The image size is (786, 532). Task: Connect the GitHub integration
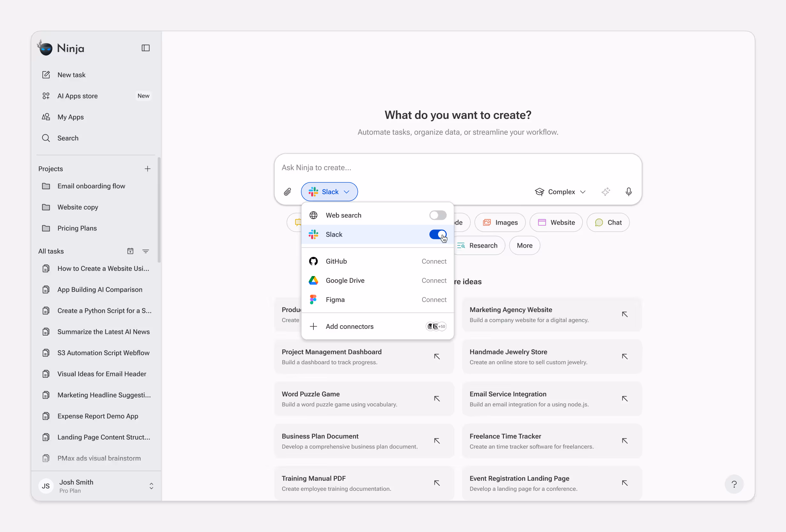pos(434,261)
